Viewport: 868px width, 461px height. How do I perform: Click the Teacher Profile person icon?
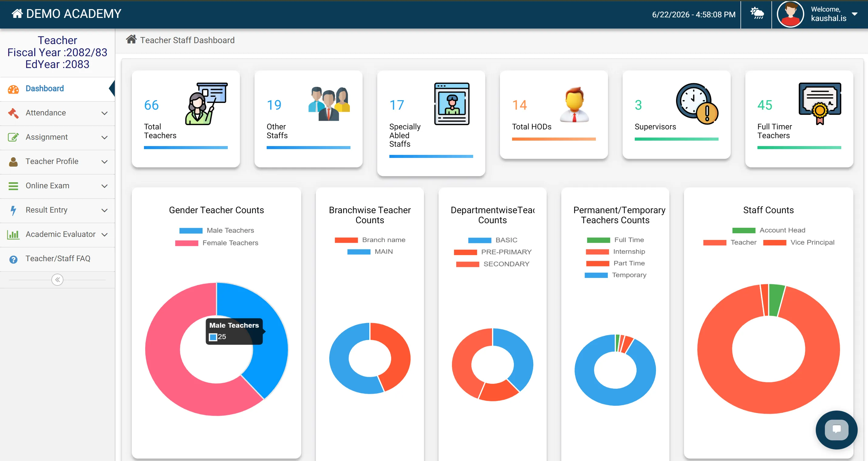click(13, 162)
